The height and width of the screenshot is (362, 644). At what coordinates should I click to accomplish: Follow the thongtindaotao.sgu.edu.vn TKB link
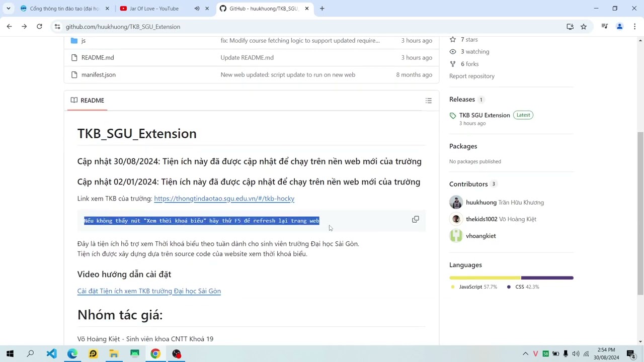tap(224, 198)
